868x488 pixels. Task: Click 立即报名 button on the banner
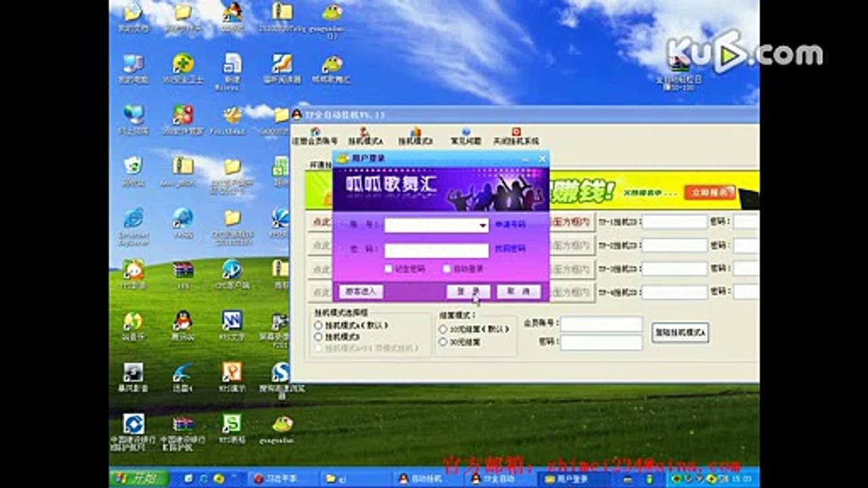point(709,192)
